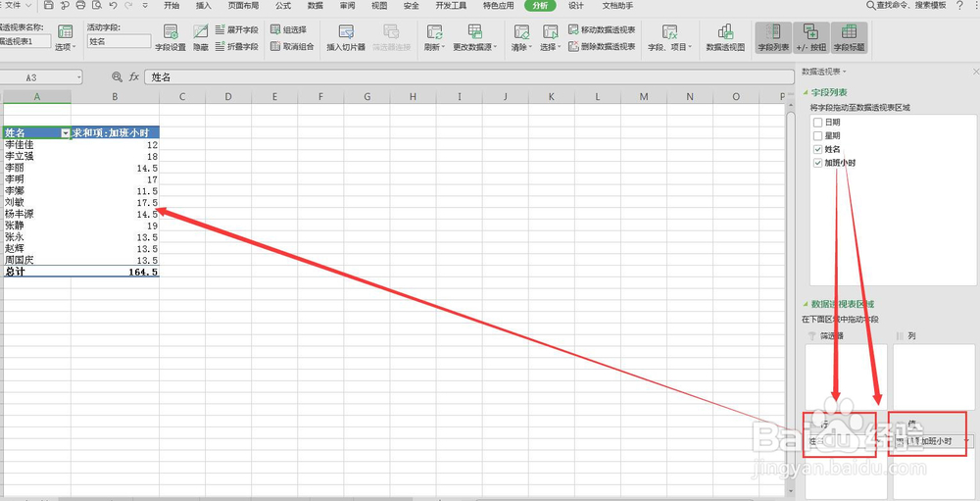The height and width of the screenshot is (501, 980).
Task: Click the Redo arrow icon
Action: [x=128, y=5]
